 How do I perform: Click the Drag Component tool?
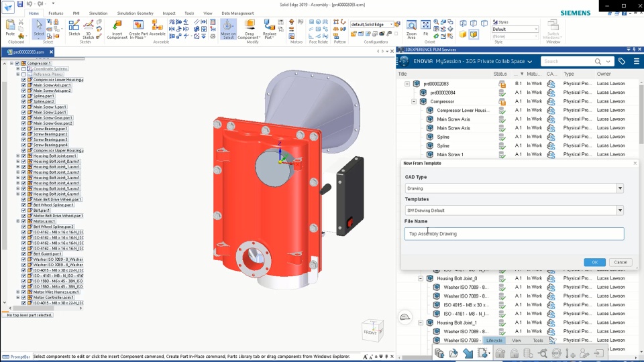point(250,29)
